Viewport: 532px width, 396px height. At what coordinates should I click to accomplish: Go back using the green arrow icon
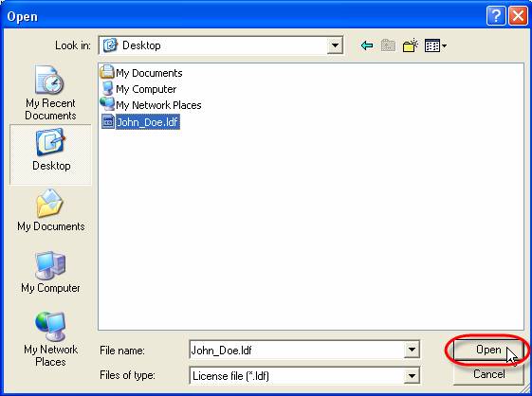[367, 45]
